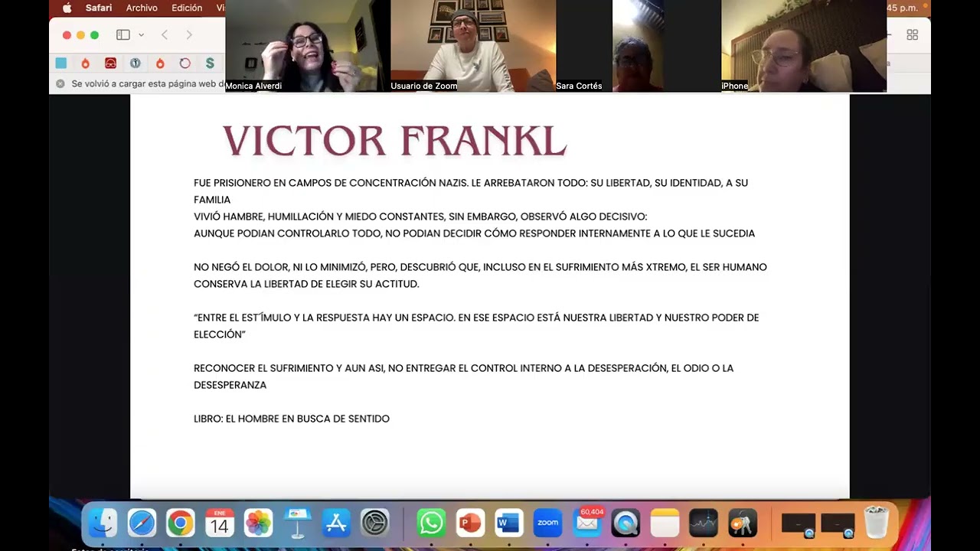The image size is (980, 551).
Task: Select the blue square pinned tab
Action: click(x=61, y=63)
